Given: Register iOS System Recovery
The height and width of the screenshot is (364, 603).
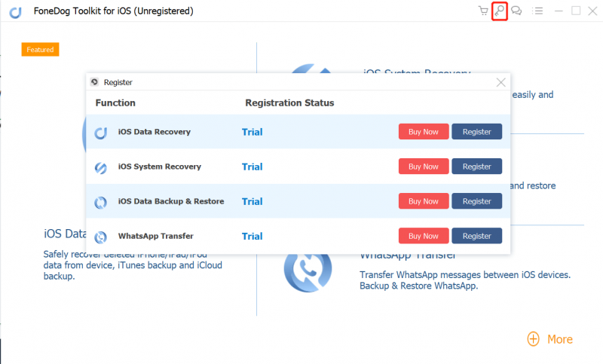Looking at the screenshot, I should pyautogui.click(x=476, y=167).
